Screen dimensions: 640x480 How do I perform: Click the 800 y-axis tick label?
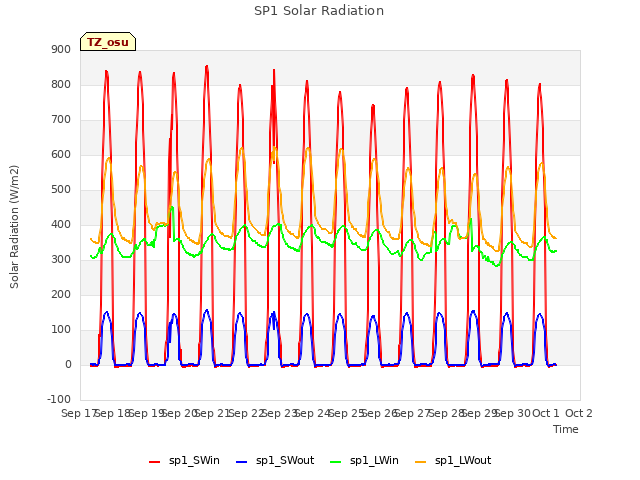pos(61,84)
